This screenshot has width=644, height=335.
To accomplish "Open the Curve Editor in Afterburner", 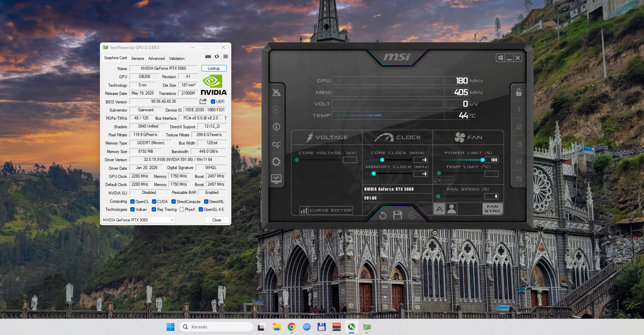I will pos(326,210).
